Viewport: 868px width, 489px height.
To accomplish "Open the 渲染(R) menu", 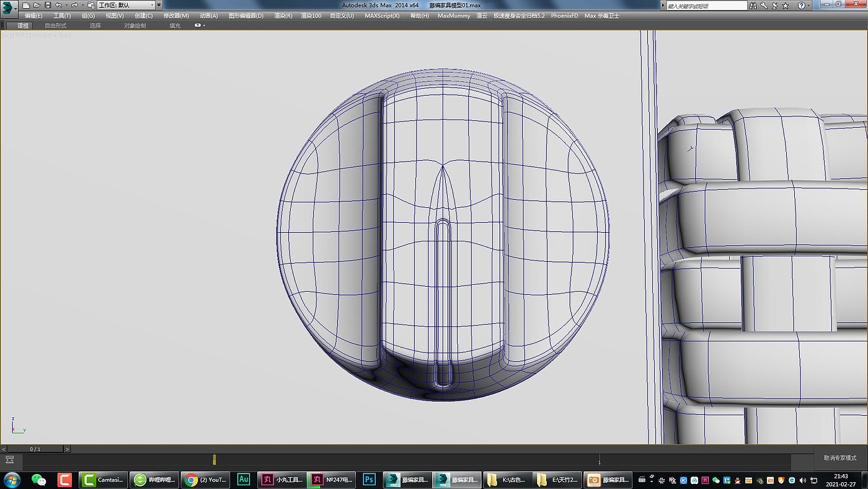I will (283, 16).
